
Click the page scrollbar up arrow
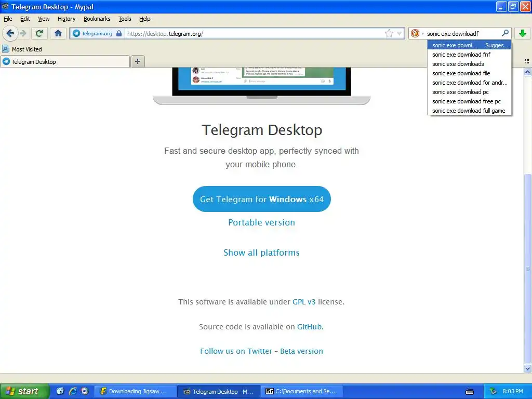[x=527, y=72]
